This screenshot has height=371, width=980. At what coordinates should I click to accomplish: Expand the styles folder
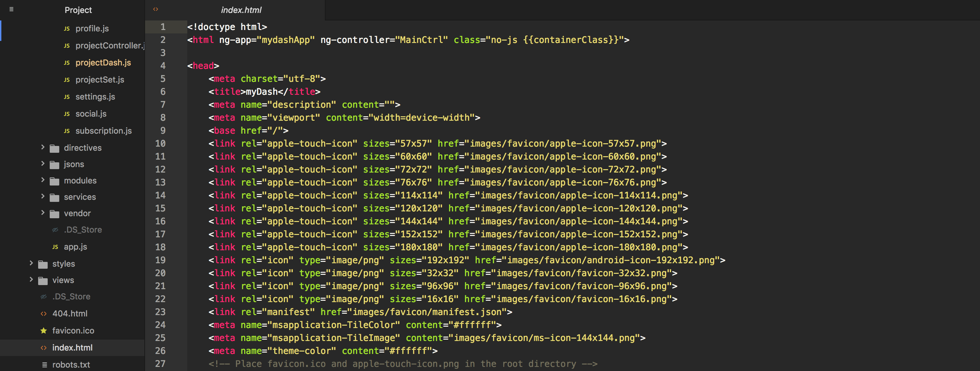coord(31,263)
